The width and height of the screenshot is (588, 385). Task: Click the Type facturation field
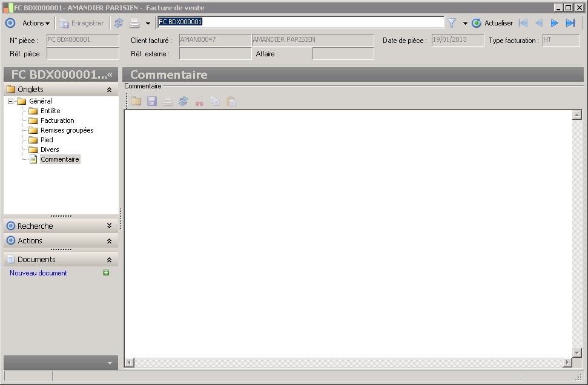[x=561, y=40]
